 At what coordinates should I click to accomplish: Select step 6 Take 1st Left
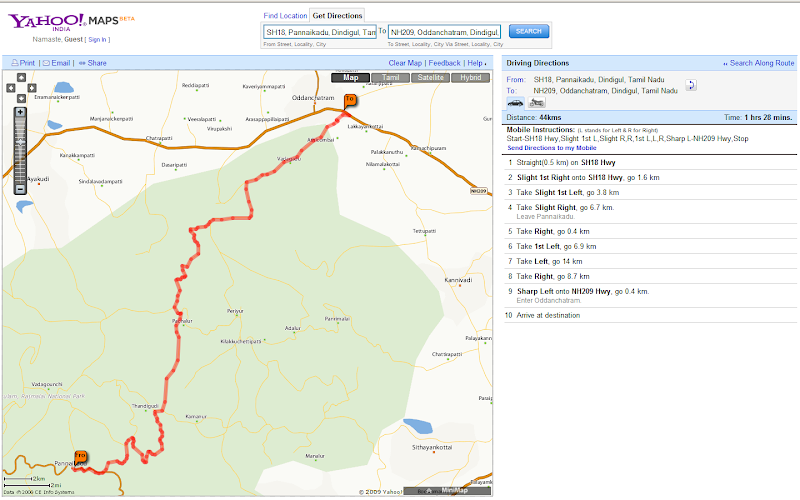point(650,246)
